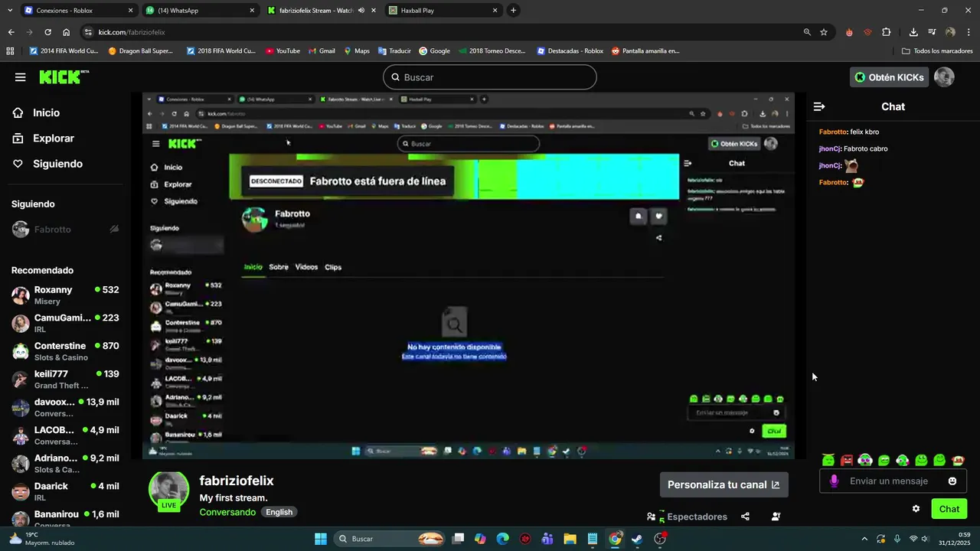
Task: Open a new browser tab
Action: click(x=513, y=11)
